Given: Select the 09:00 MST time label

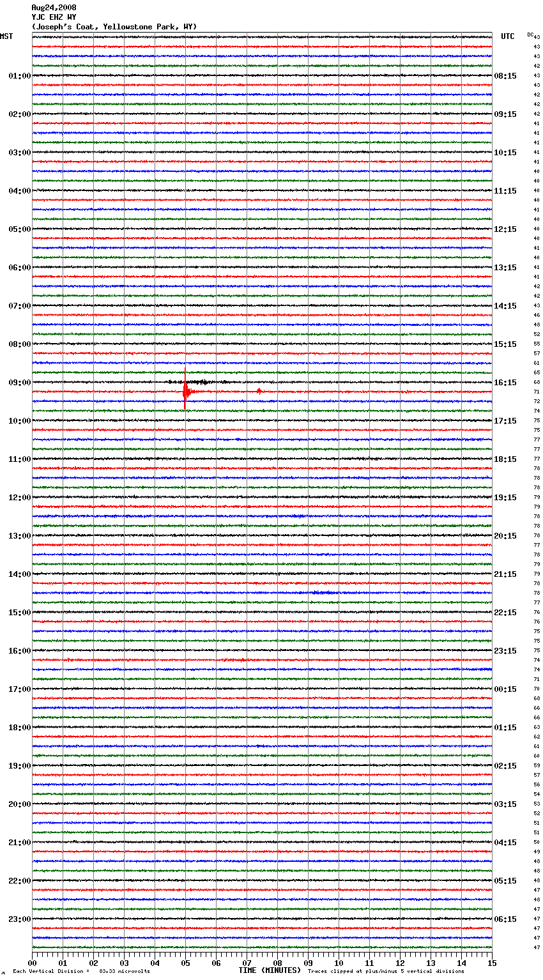Looking at the screenshot, I should click(x=19, y=383).
